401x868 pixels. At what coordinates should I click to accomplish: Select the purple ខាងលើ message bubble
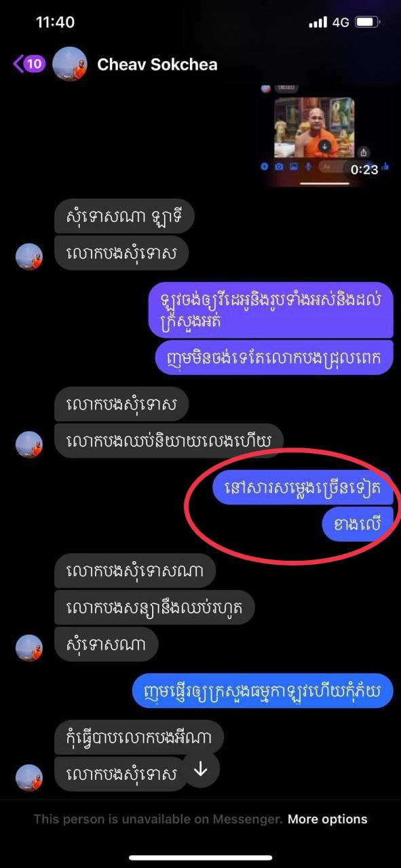click(358, 524)
